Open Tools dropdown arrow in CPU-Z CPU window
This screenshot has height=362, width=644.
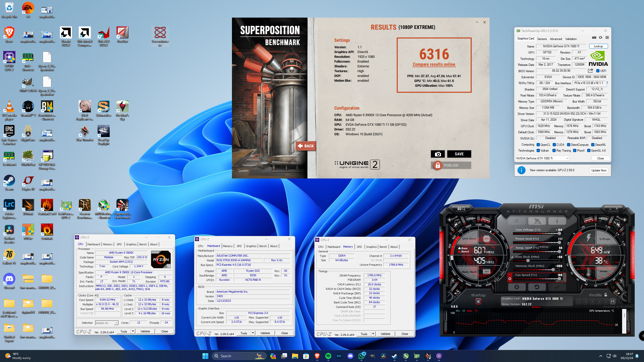point(133,331)
